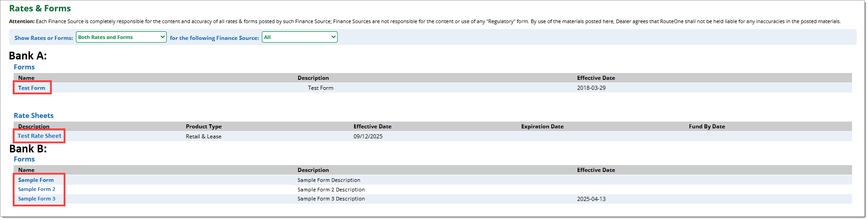The width and height of the screenshot is (868, 220).
Task: Click Bank A Forms Name column header
Action: click(26, 78)
